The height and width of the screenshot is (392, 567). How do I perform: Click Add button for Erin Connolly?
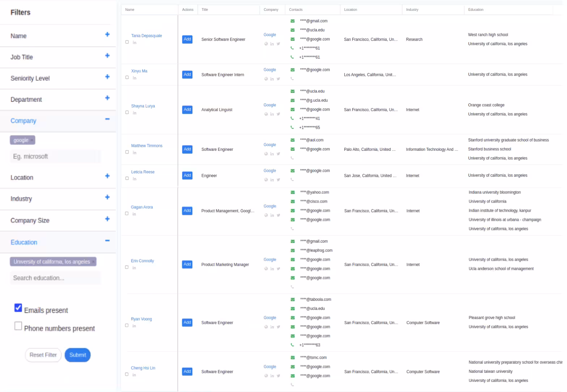coord(187,265)
